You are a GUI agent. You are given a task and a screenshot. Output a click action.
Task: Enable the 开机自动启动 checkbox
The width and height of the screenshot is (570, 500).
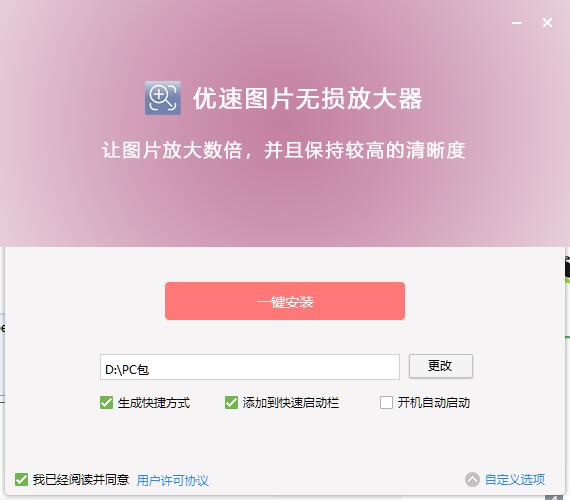[386, 403]
